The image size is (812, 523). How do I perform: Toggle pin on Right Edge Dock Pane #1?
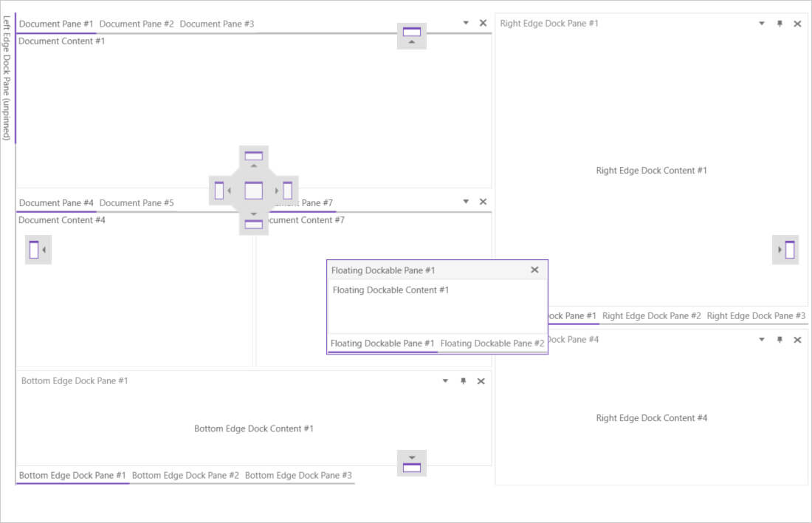[780, 24]
